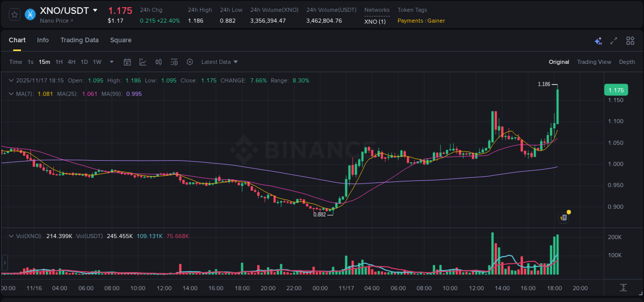Viewport: 644px width, 302px height.
Task: Open the AI analysis tool
Action: 598,40
